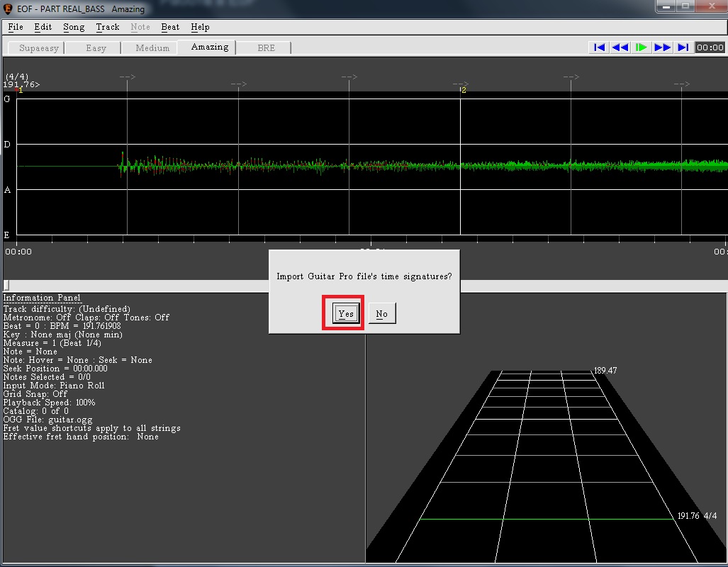Click the 'Seek Position = 00:00.000' text

(x=55, y=369)
